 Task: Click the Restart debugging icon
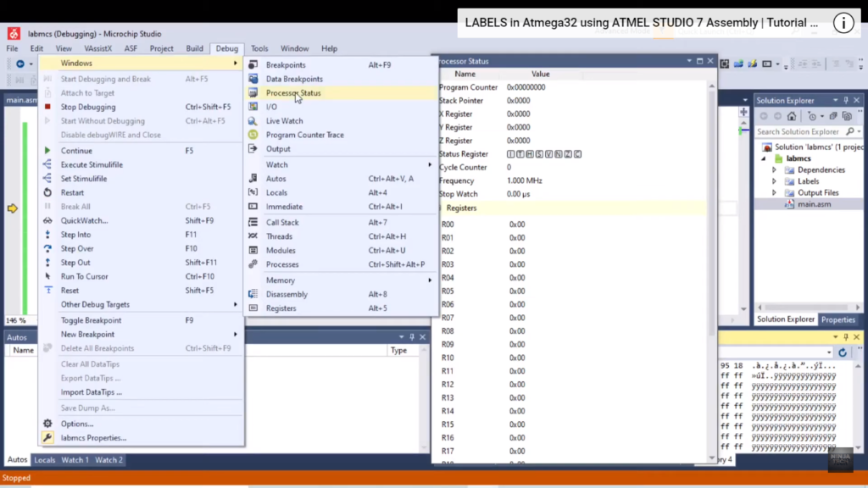tap(47, 192)
